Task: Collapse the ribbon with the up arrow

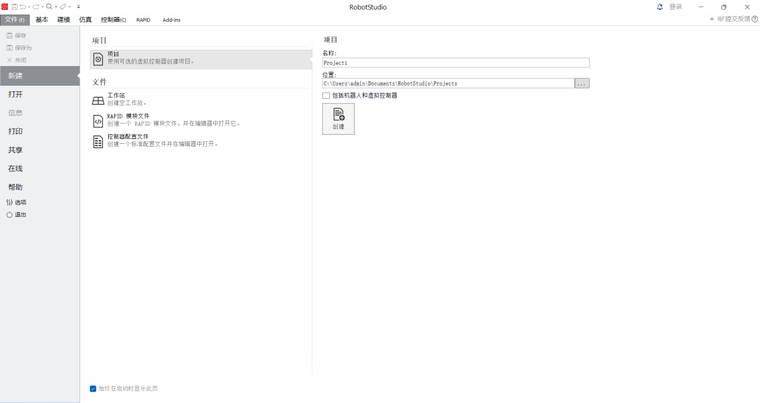Action: point(712,19)
